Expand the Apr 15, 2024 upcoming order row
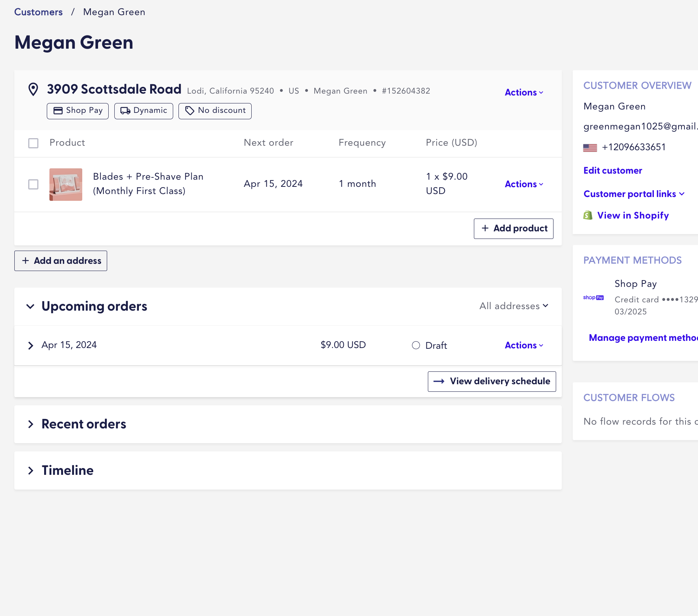The image size is (698, 616). point(31,345)
